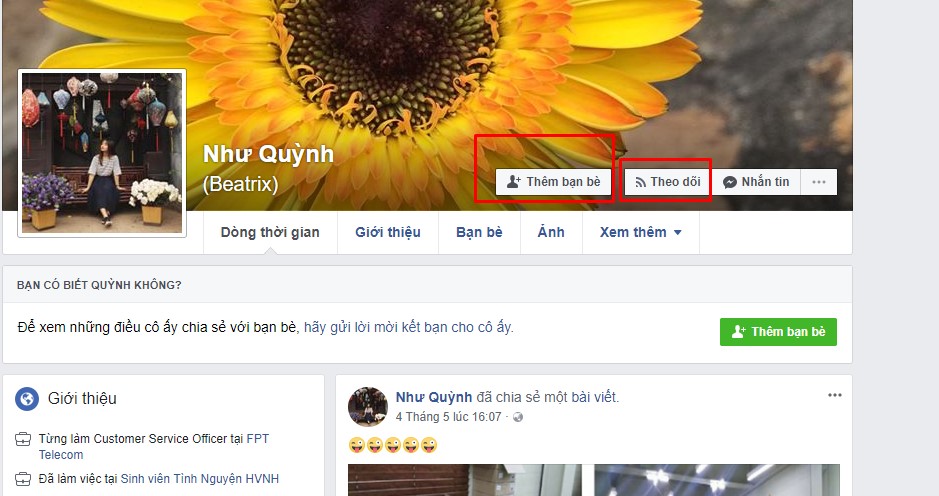Open the post three-dot options menu
This screenshot has width=939, height=496.
coord(835,395)
